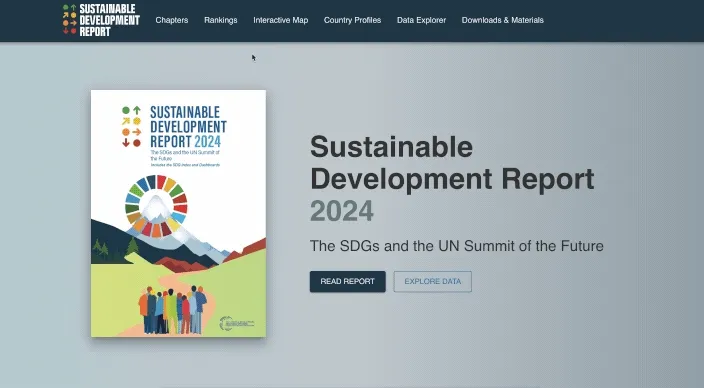704x388 pixels.
Task: Navigate to Country Profiles
Action: 352,20
